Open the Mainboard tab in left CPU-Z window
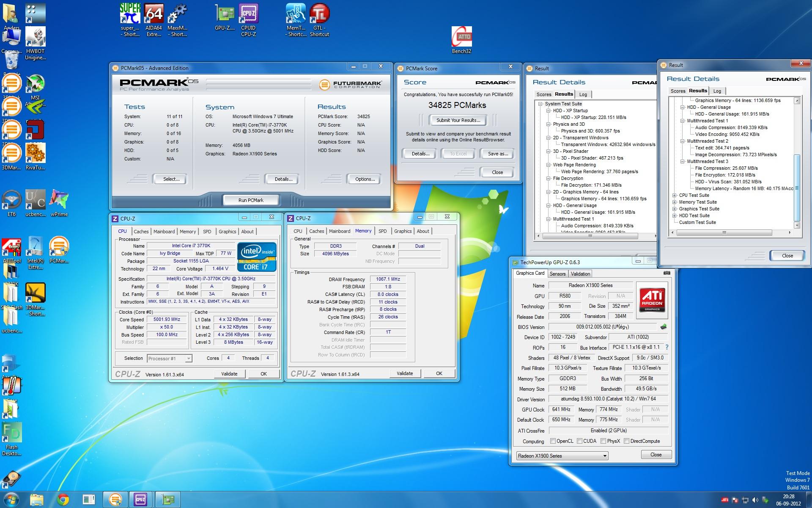This screenshot has height=508, width=812. coord(164,232)
